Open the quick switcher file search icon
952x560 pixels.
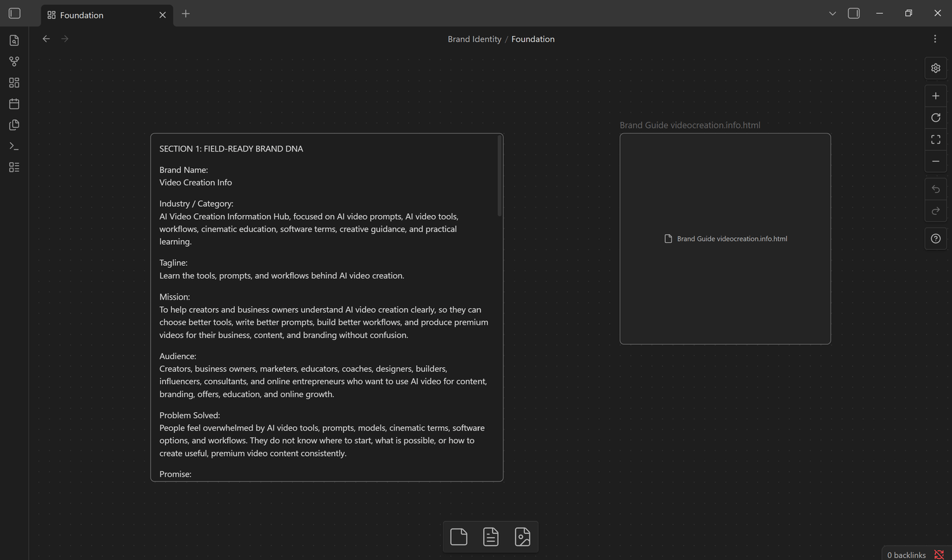(14, 41)
